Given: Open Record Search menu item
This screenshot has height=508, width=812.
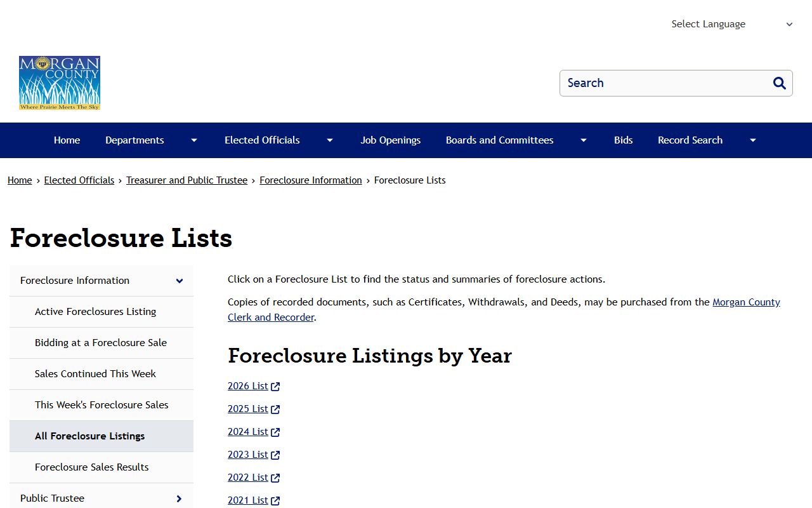Looking at the screenshot, I should tap(690, 140).
